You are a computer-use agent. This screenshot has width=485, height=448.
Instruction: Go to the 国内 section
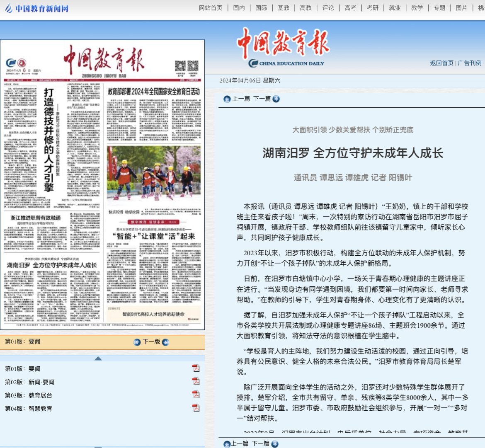[x=239, y=8]
